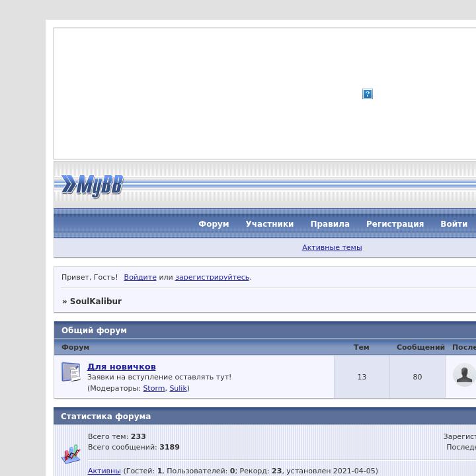Click the messages count 80
The width and height of the screenshot is (476, 476).
(x=417, y=377)
